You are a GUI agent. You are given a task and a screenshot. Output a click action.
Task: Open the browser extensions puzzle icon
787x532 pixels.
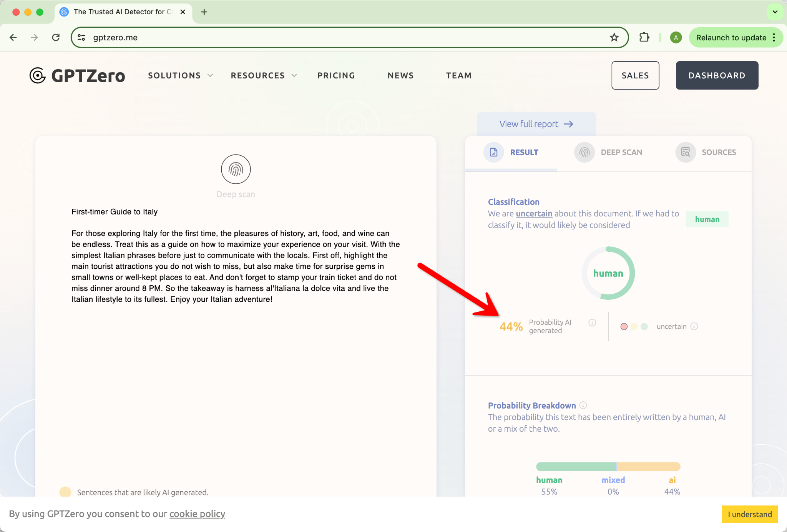644,37
